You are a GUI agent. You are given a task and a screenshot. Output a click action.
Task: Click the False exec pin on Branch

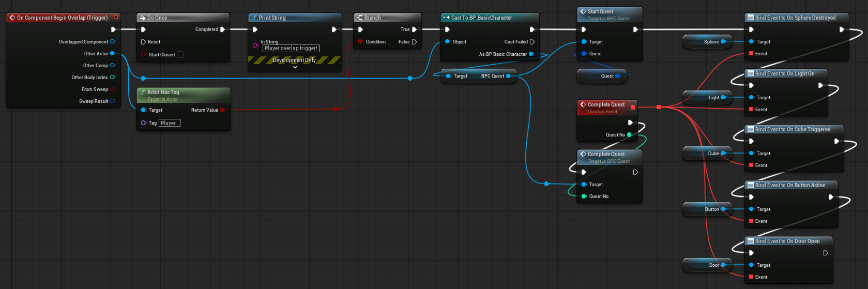414,42
